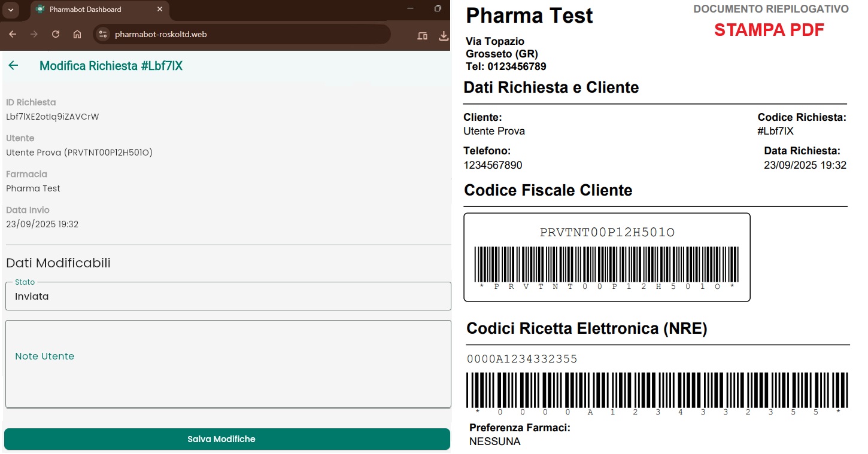The height and width of the screenshot is (454, 868).
Task: Click the Pharma Test document heading
Action: coord(529,16)
